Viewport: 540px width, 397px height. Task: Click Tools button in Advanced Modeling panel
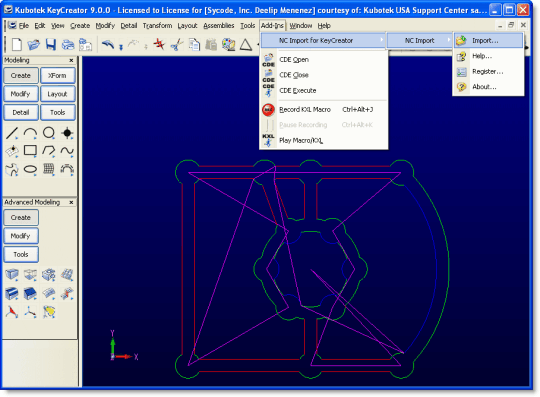coord(21,254)
